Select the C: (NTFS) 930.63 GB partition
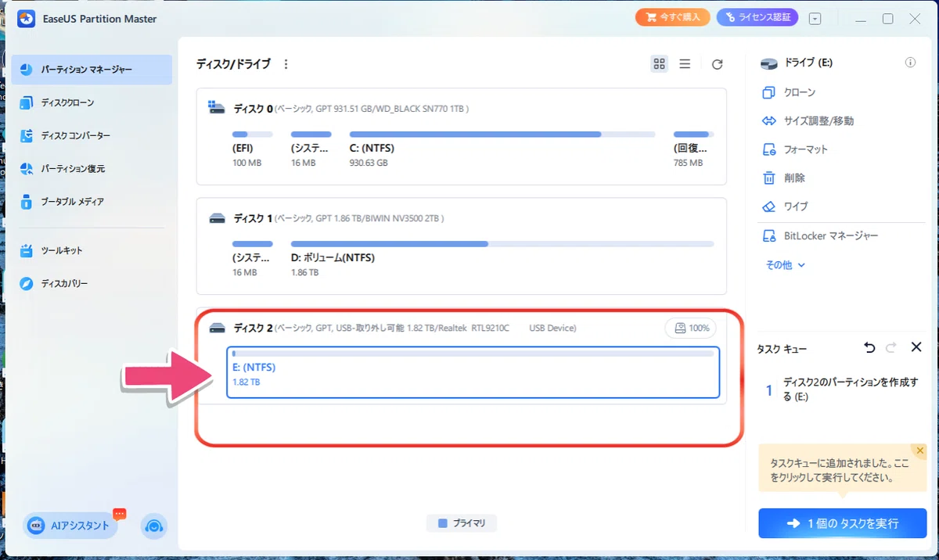The width and height of the screenshot is (939, 560). point(502,149)
